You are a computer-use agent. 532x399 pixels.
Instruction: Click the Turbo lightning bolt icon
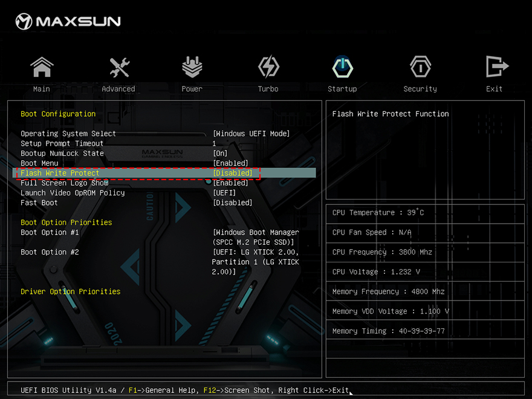pos(268,67)
